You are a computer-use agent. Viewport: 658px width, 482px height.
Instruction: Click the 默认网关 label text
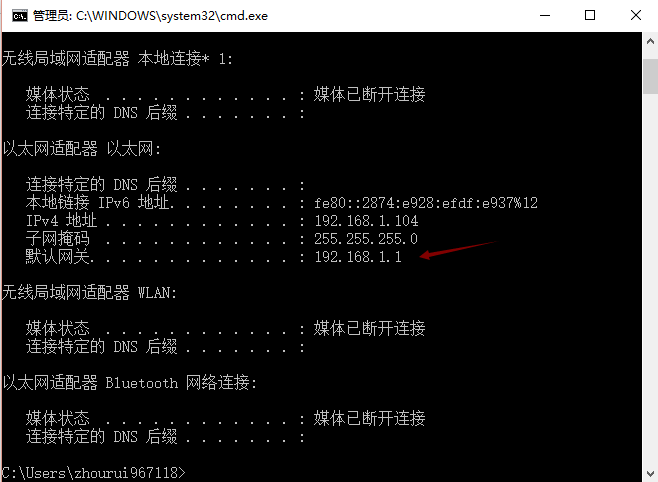(60, 256)
